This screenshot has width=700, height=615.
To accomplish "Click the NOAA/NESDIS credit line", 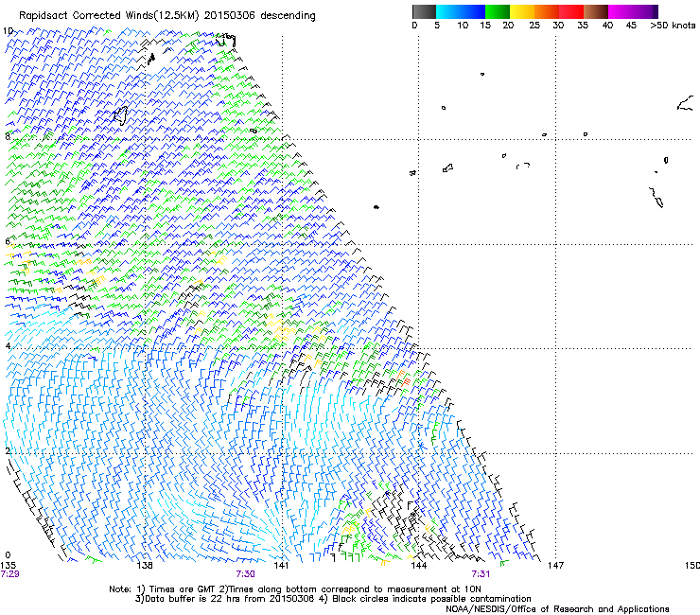I will [557, 609].
